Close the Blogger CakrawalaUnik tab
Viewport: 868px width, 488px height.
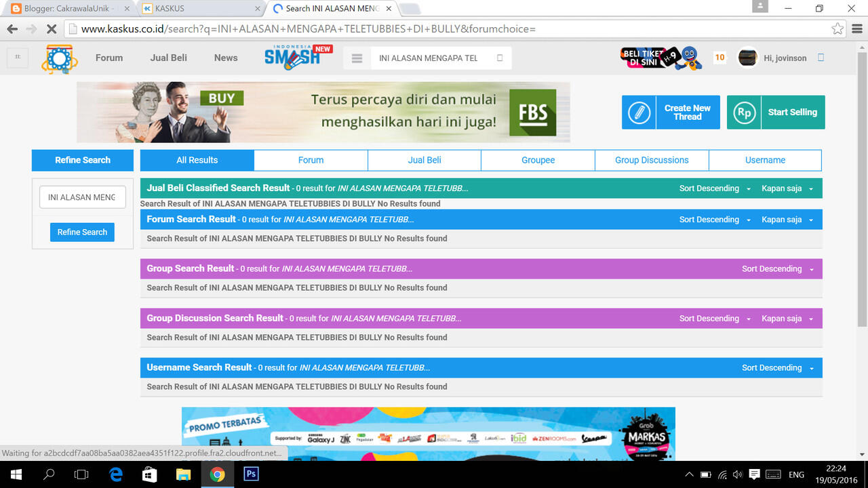(127, 9)
